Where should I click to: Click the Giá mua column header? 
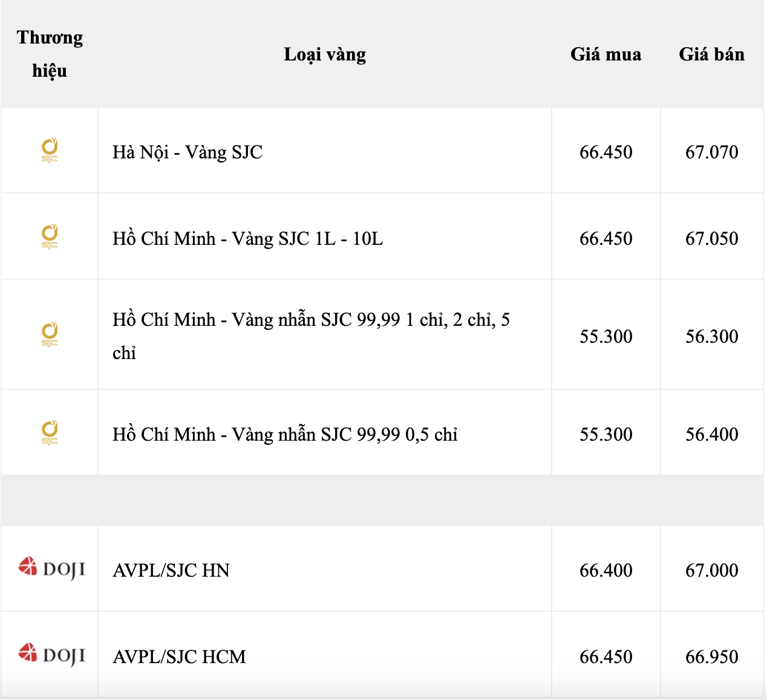[605, 54]
